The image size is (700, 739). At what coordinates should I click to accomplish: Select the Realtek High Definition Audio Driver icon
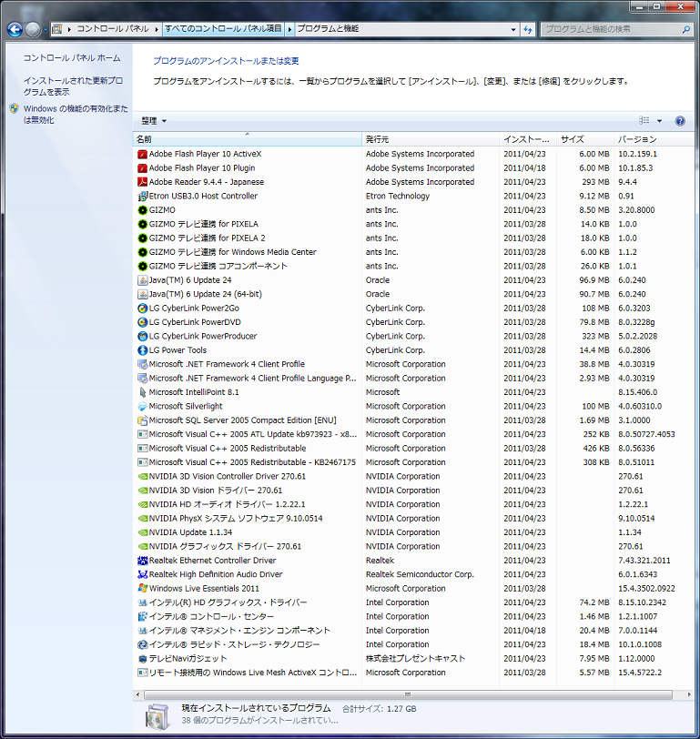point(142,574)
